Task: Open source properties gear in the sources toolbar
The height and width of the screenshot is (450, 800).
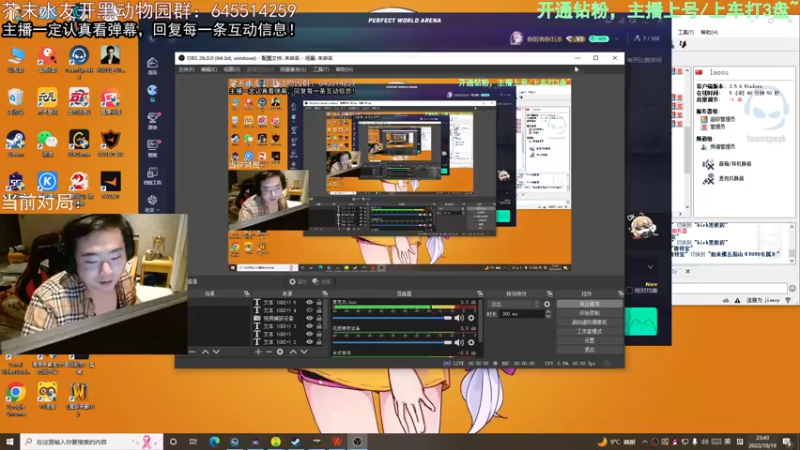Action: click(x=280, y=352)
